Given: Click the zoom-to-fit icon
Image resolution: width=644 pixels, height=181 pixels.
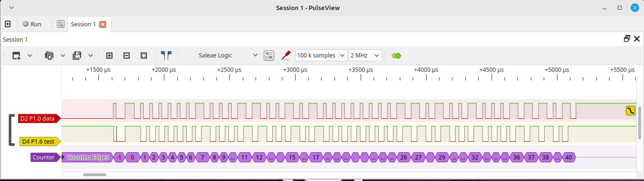Looking at the screenshot, I should 144,55.
